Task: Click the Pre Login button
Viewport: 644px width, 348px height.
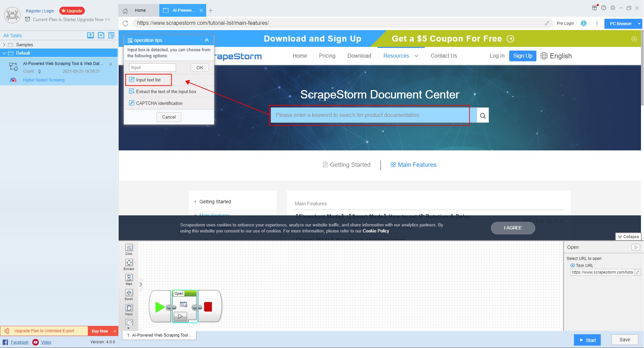Action: click(565, 23)
